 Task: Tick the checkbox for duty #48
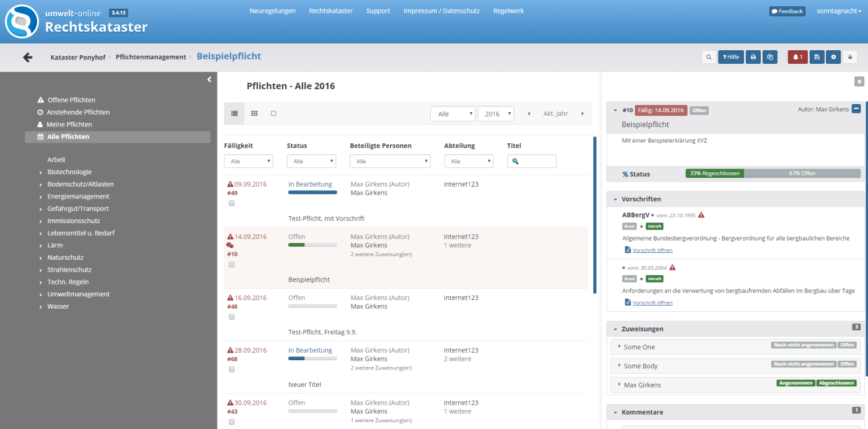[x=232, y=317]
